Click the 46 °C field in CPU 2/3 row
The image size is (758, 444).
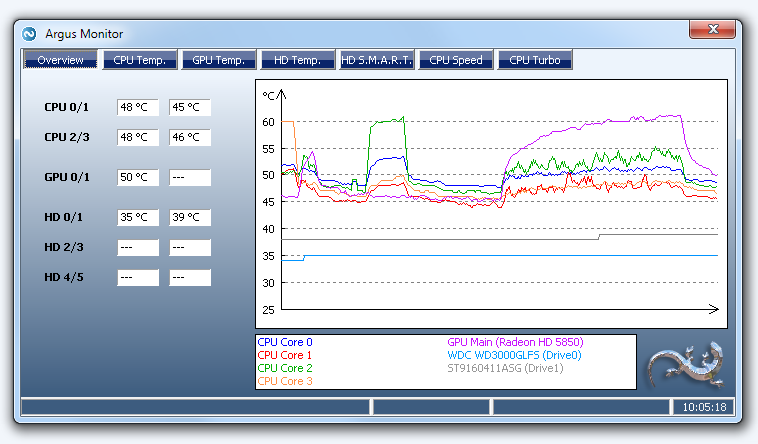[190, 137]
